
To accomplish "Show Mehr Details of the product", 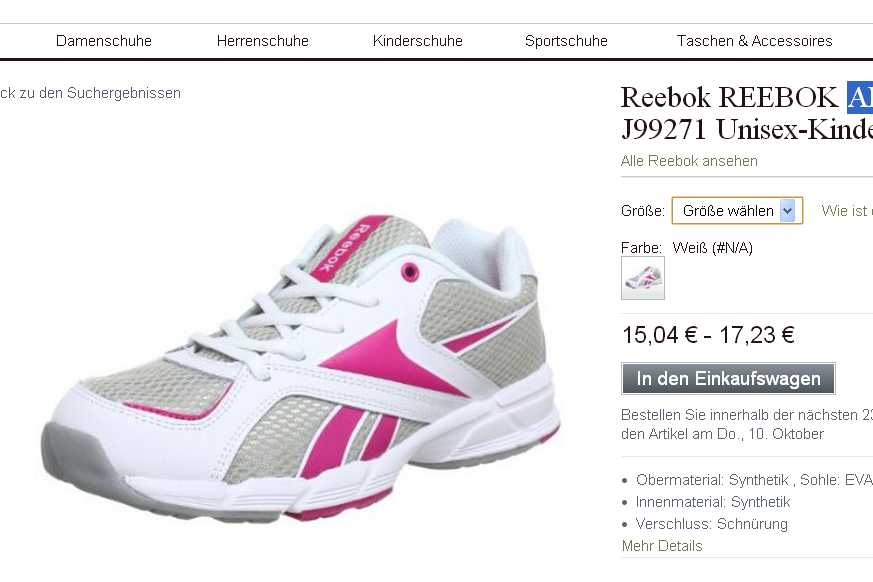I will coord(662,546).
